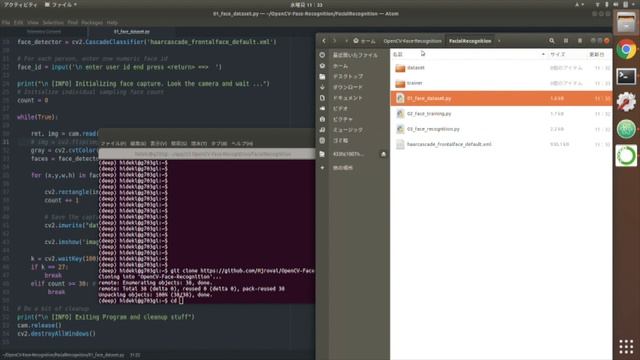The image size is (640, 360).
Task: Sort files by modified date column
Action: click(597, 54)
